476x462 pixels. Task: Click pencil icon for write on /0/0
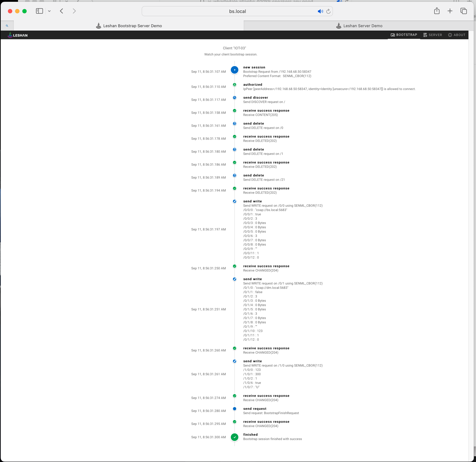(234, 201)
